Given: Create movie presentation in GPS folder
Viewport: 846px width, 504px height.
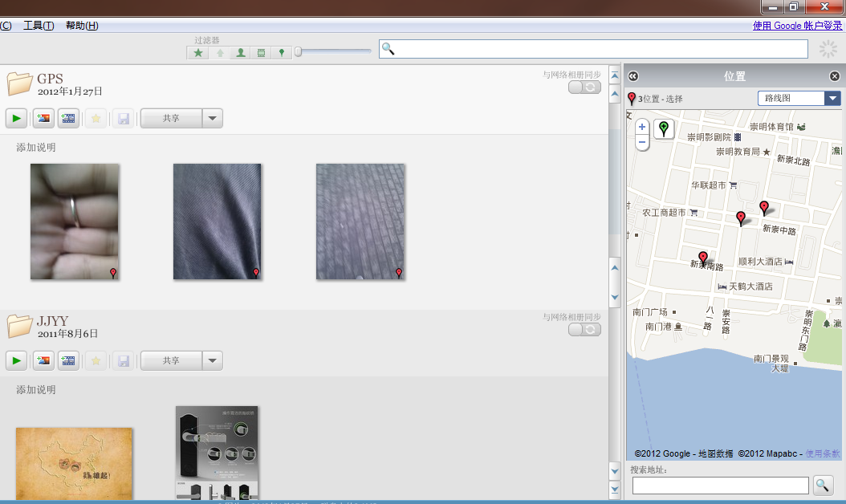Looking at the screenshot, I should click(68, 118).
